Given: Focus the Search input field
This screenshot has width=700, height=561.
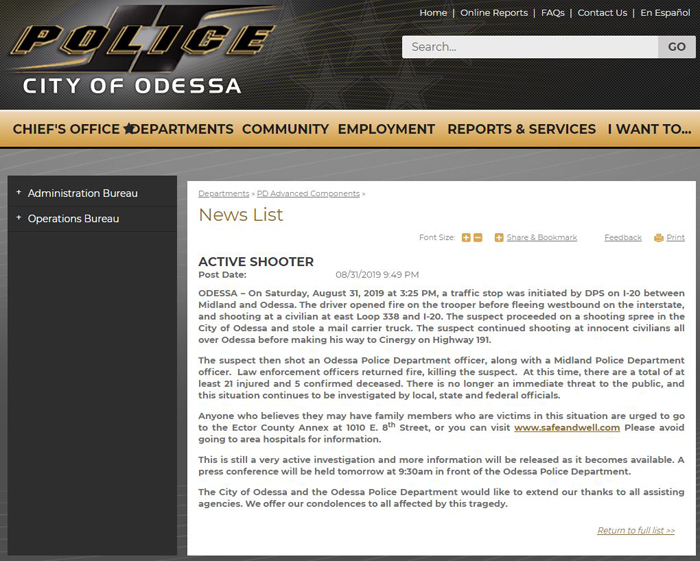Looking at the screenshot, I should [x=530, y=47].
